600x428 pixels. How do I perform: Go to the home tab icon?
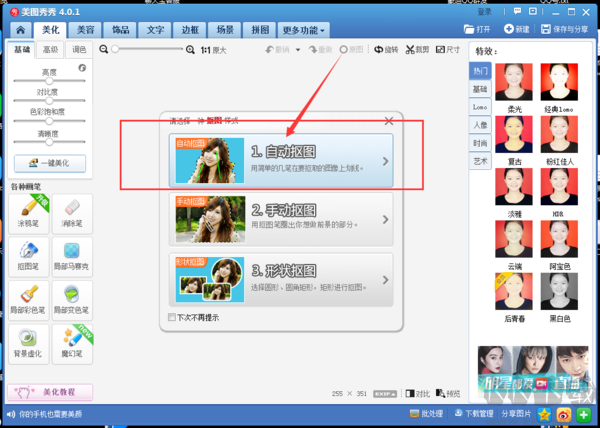(21, 30)
